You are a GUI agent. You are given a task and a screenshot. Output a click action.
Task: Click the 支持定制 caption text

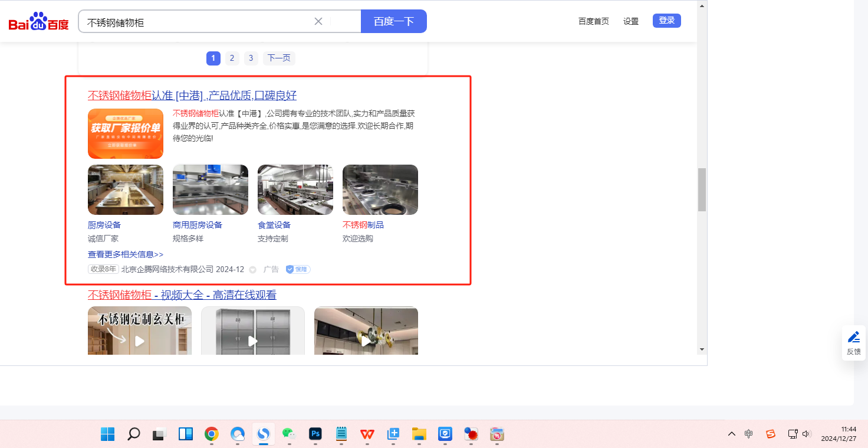[273, 238]
